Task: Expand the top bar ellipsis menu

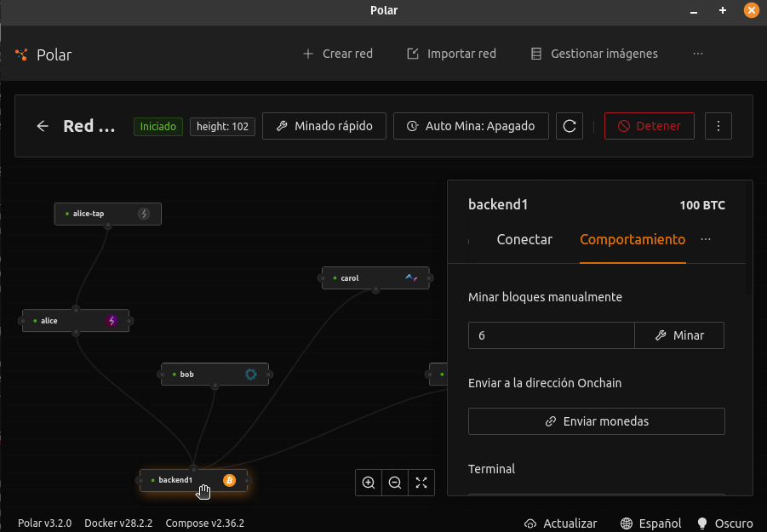Action: 698,54
